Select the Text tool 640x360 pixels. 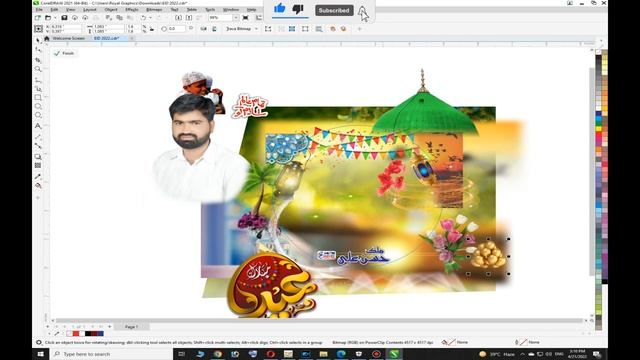38,126
